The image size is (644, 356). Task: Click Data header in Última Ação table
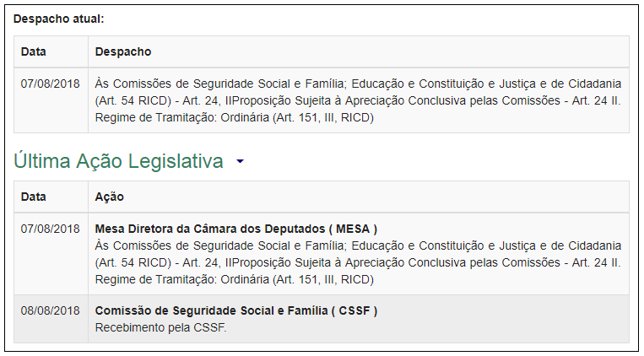click(x=34, y=197)
